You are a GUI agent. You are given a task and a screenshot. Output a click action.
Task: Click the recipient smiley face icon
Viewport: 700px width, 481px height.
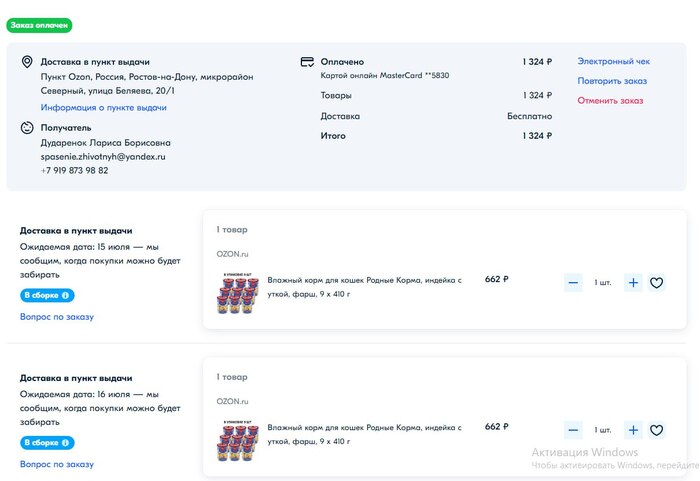click(27, 128)
